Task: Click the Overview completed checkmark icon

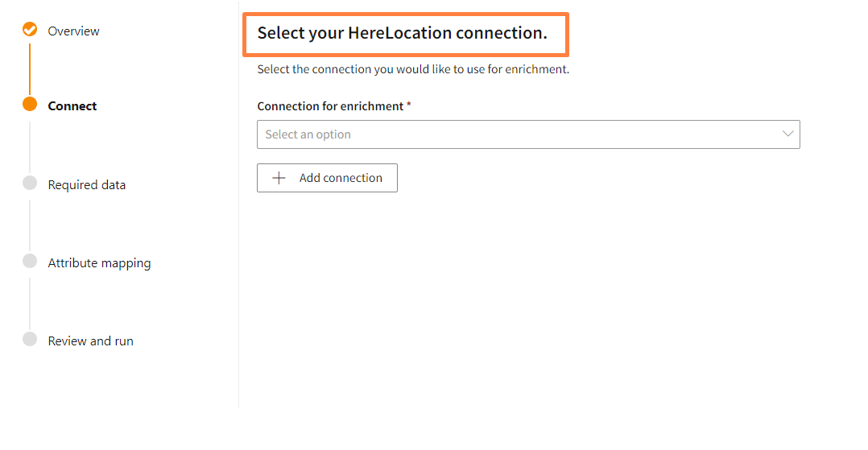Action: [30, 30]
